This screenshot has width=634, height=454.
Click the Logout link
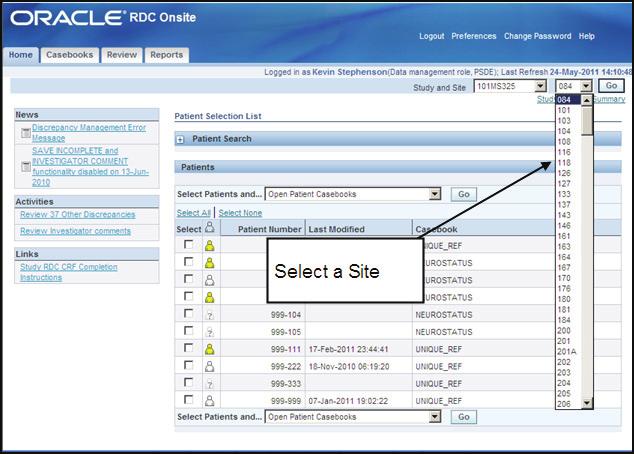tap(431, 36)
